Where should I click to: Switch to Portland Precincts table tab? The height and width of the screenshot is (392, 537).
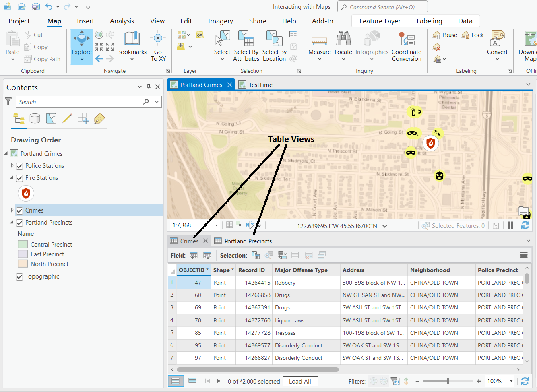point(248,241)
